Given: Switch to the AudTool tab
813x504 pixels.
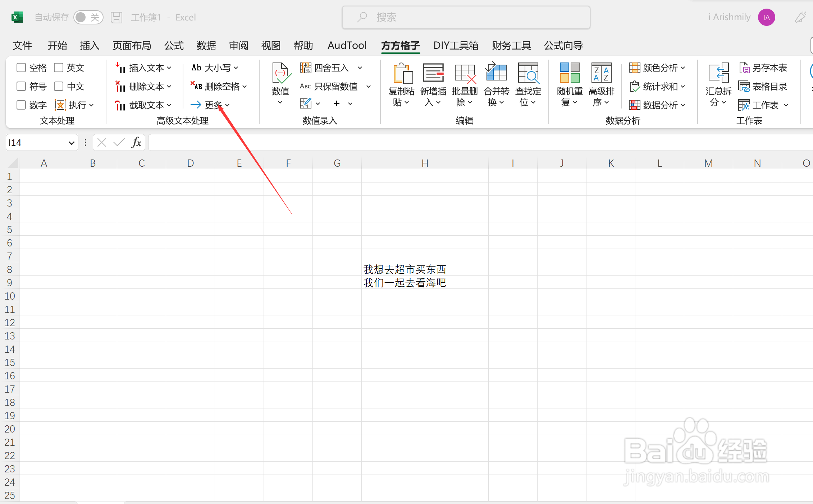Looking at the screenshot, I should coord(347,46).
